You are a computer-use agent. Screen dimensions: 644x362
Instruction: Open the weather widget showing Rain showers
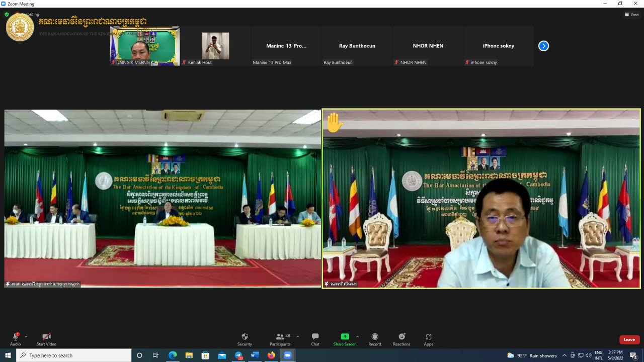pos(532,355)
